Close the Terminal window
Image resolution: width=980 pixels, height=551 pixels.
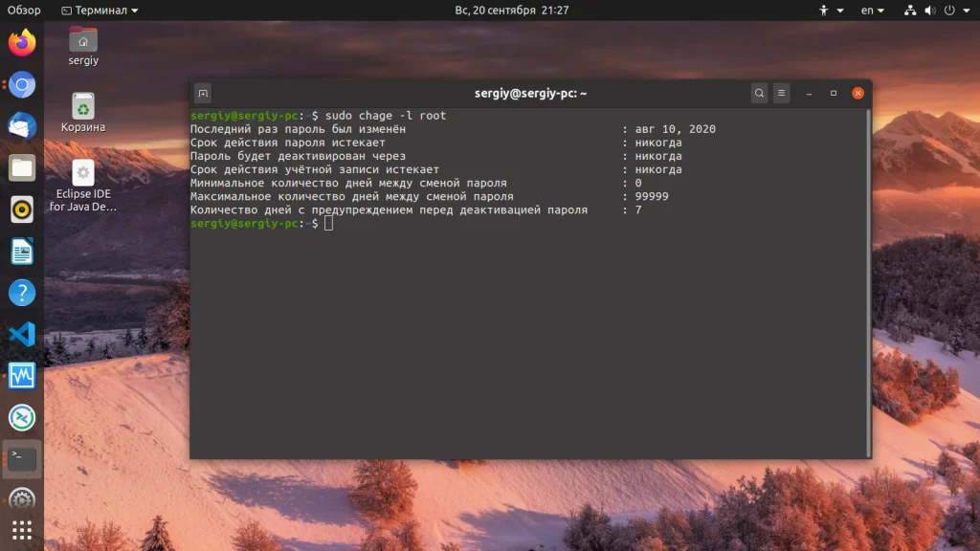tap(858, 93)
